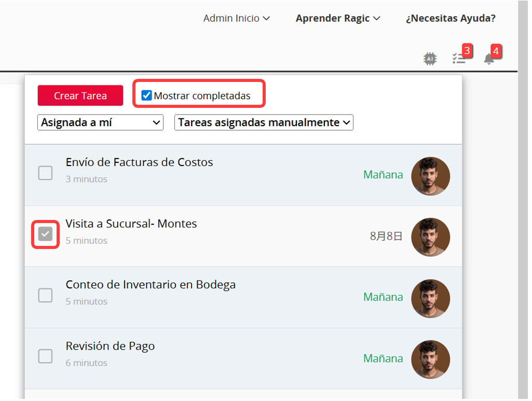532x401 pixels.
Task: Expand the Aprender Ragic menu
Action: coord(337,18)
